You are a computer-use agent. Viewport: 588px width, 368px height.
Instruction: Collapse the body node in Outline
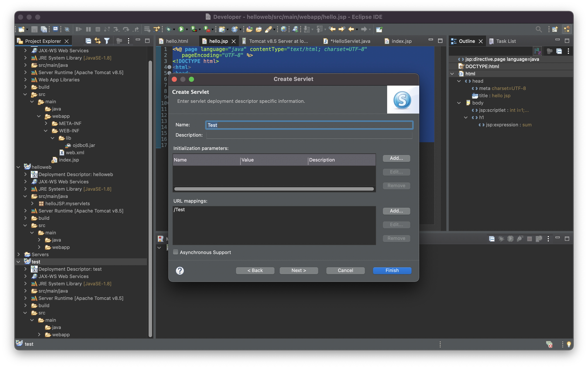[459, 103]
